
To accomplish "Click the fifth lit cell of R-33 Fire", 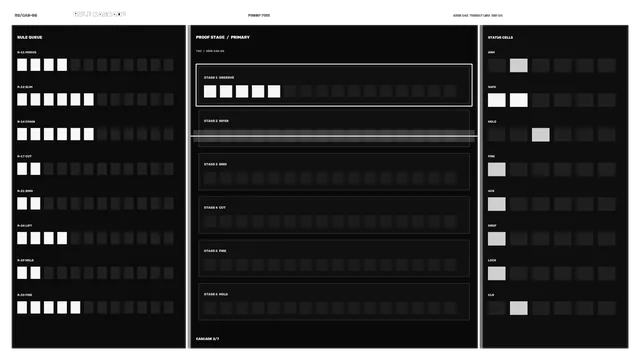I will (76, 307).
